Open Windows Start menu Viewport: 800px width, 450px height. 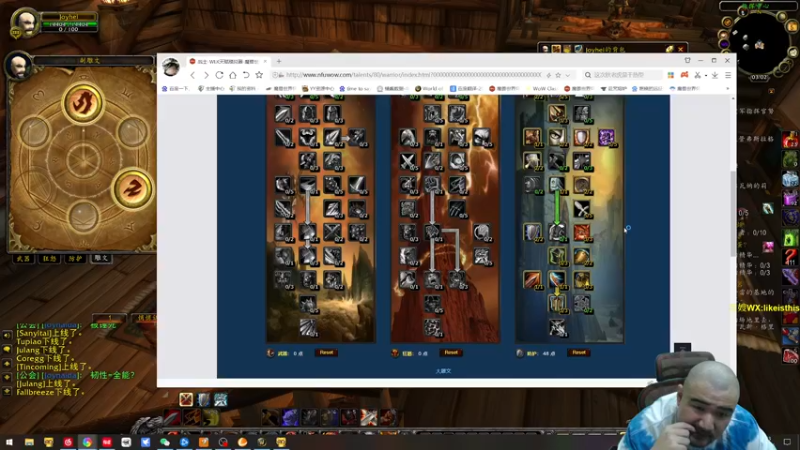[9, 442]
